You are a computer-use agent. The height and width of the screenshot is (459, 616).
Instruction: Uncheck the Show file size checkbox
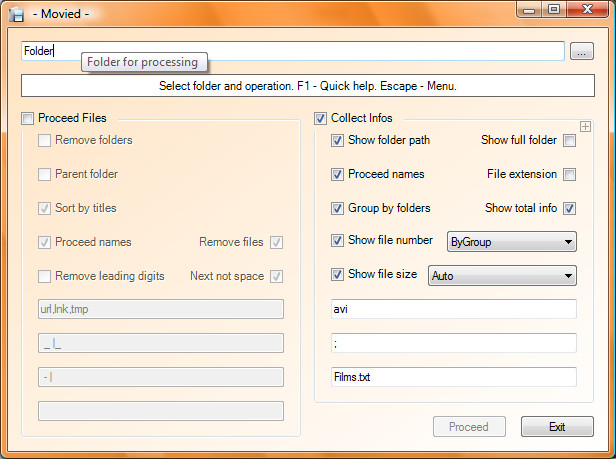[337, 274]
